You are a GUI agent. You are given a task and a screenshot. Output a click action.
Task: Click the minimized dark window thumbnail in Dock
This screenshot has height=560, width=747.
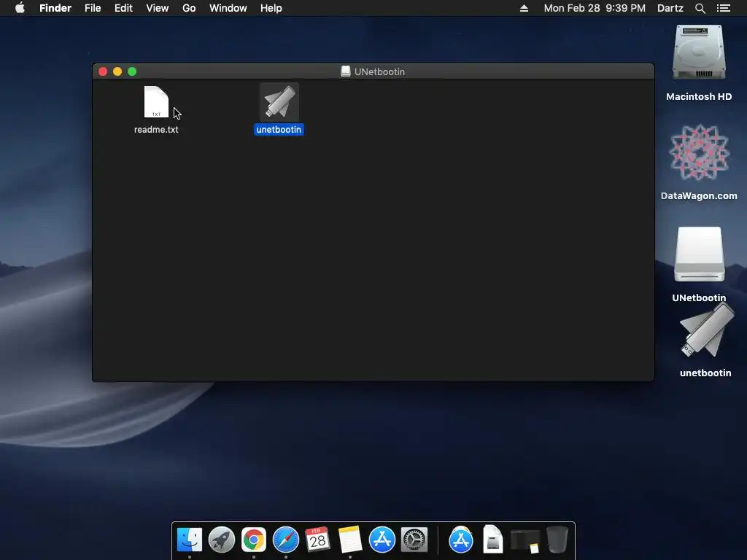coord(525,541)
